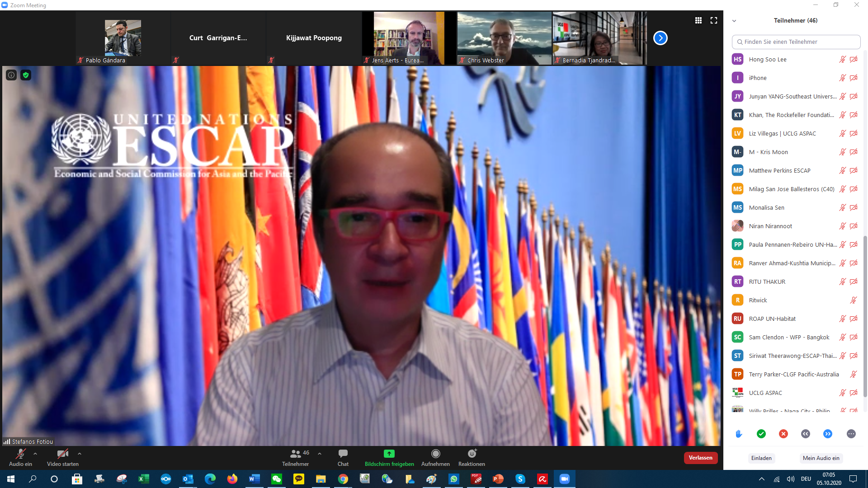Viewport: 868px width, 488px height.
Task: Toggle mute icon for Ritwick
Action: 854,300
